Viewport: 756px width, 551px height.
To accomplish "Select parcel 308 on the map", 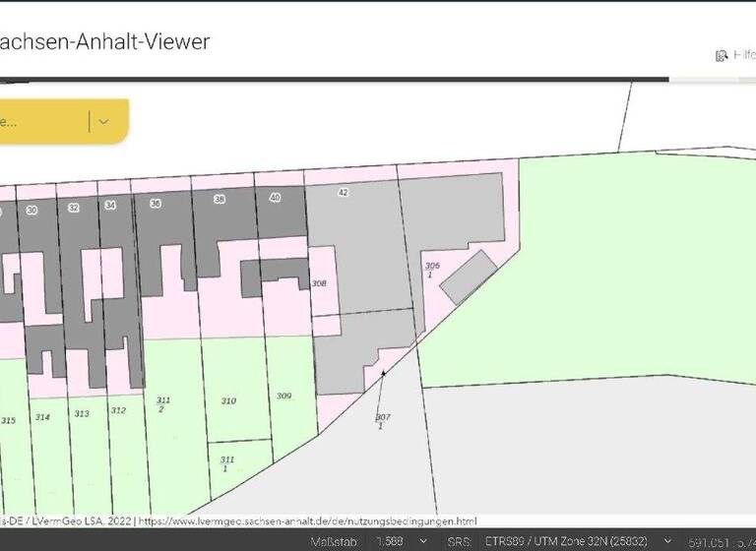I will coord(319,283).
